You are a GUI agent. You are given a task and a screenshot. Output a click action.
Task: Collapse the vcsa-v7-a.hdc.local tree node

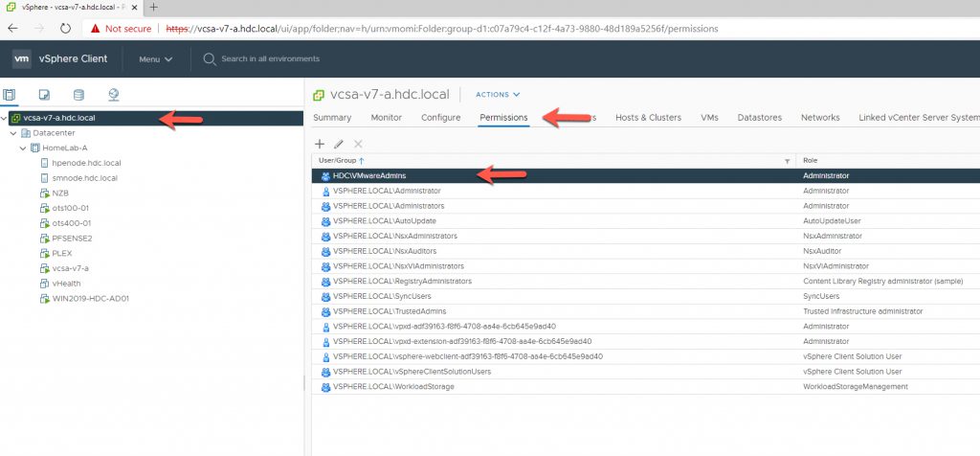(x=5, y=118)
